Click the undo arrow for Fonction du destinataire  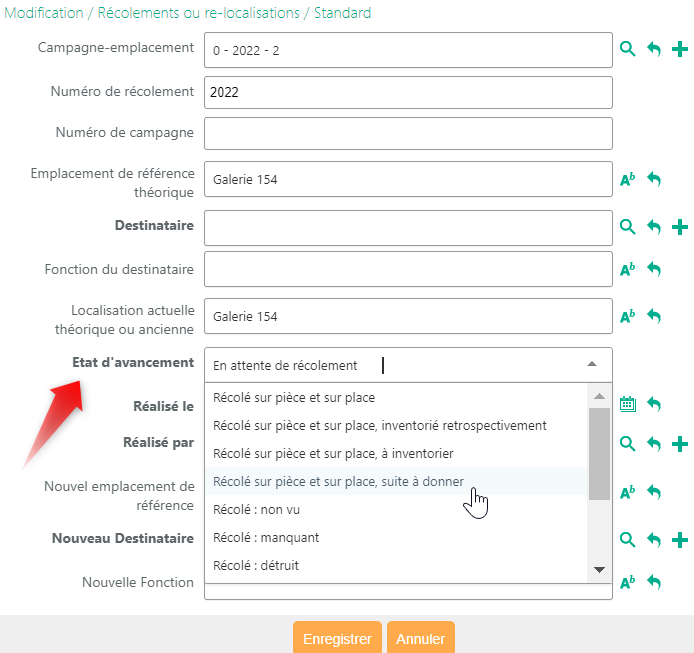point(654,269)
